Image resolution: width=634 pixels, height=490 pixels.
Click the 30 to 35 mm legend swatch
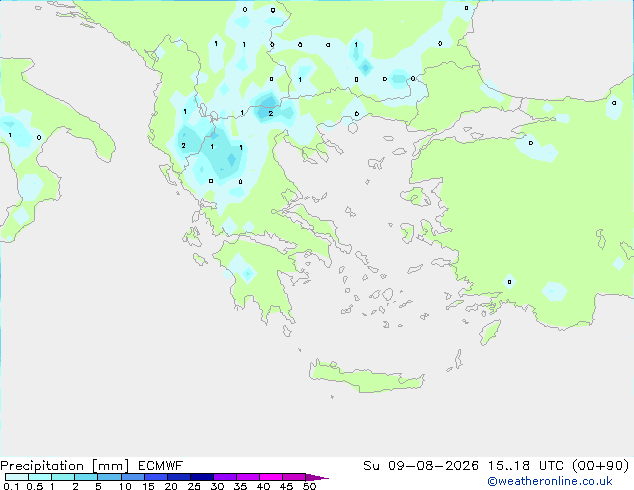(x=224, y=477)
